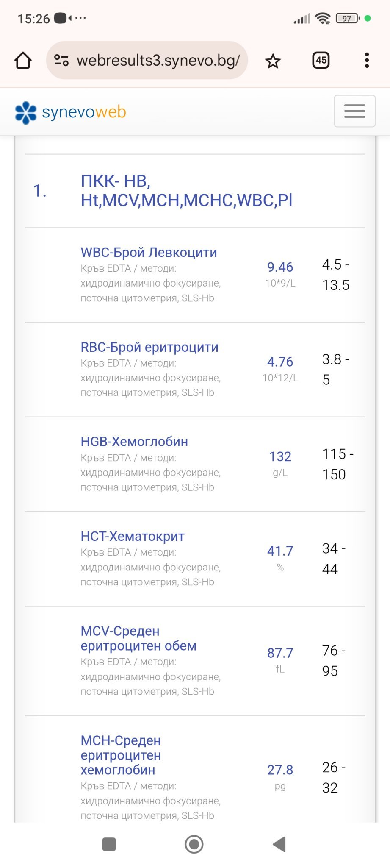Open the tab switcher showing 45 tabs
Screen dimensions: 390x868
tap(321, 61)
